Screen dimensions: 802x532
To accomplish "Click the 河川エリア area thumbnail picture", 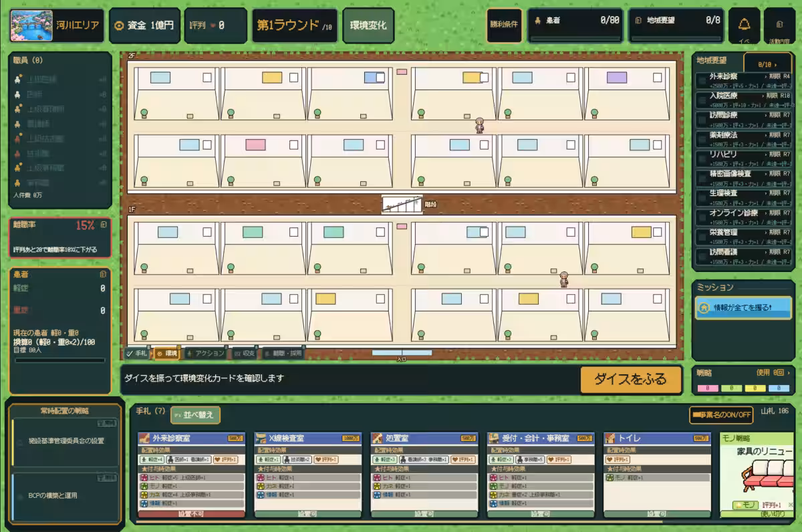I will [31, 25].
